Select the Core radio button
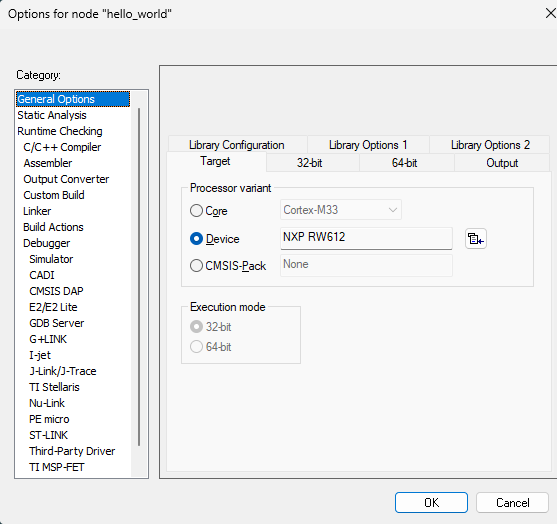The height and width of the screenshot is (524, 557). 196,210
